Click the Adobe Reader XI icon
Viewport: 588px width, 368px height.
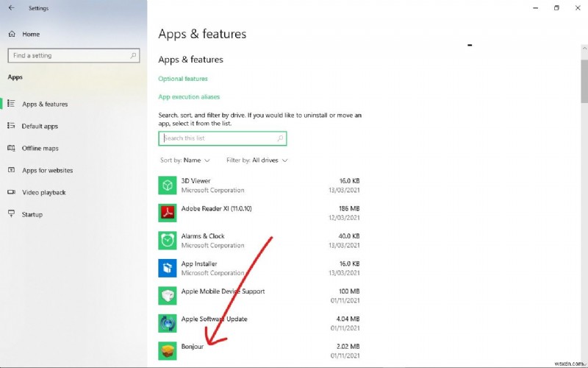pyautogui.click(x=168, y=213)
